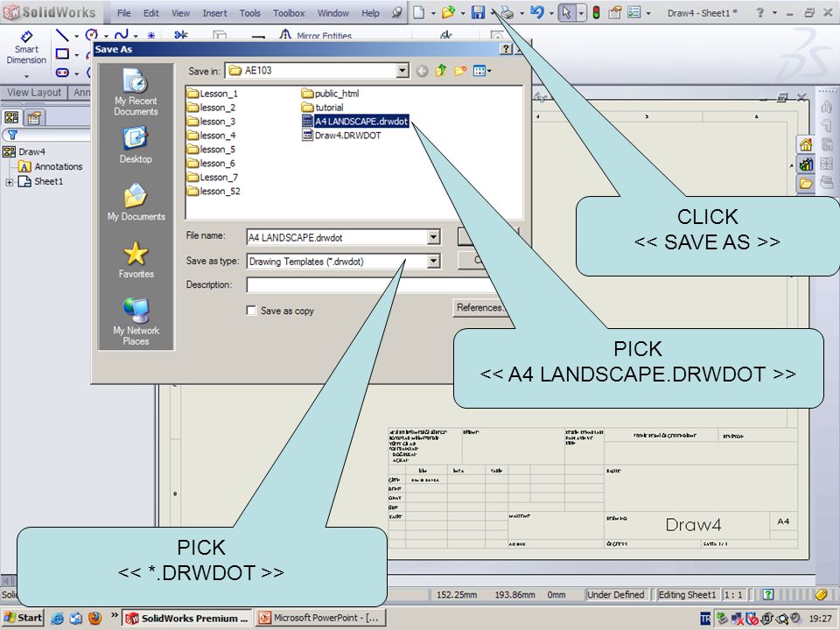Viewport: 840px width, 630px height.
Task: Select the Lesson_1 folder
Action: point(213,94)
